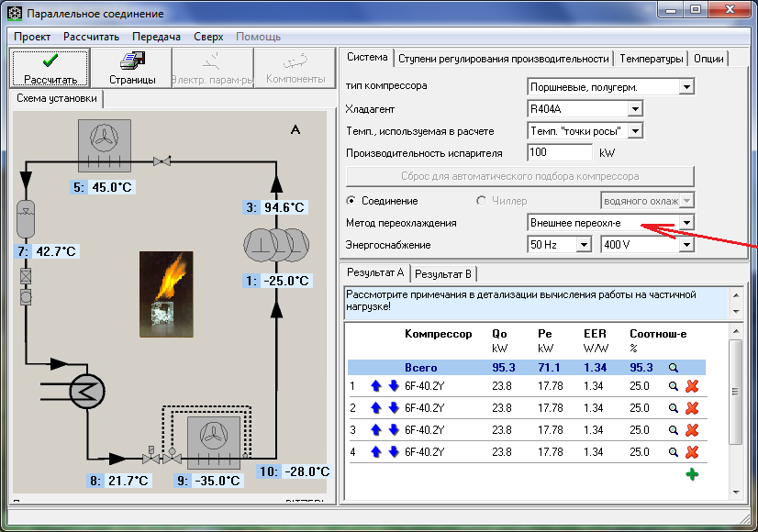
Task: Click the 1: -25.0°C temperature label
Action: pyautogui.click(x=277, y=281)
